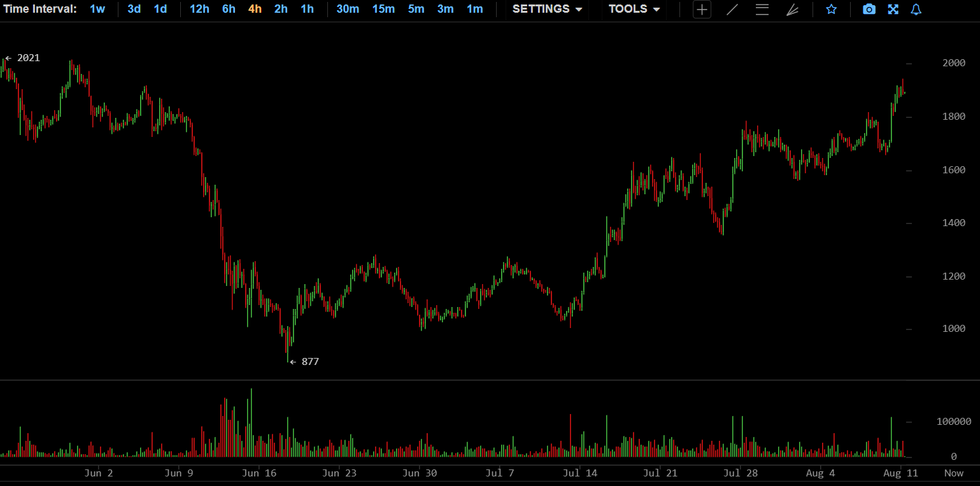Select the horizontal lines drawing tool
The width and height of the screenshot is (980, 486).
762,10
